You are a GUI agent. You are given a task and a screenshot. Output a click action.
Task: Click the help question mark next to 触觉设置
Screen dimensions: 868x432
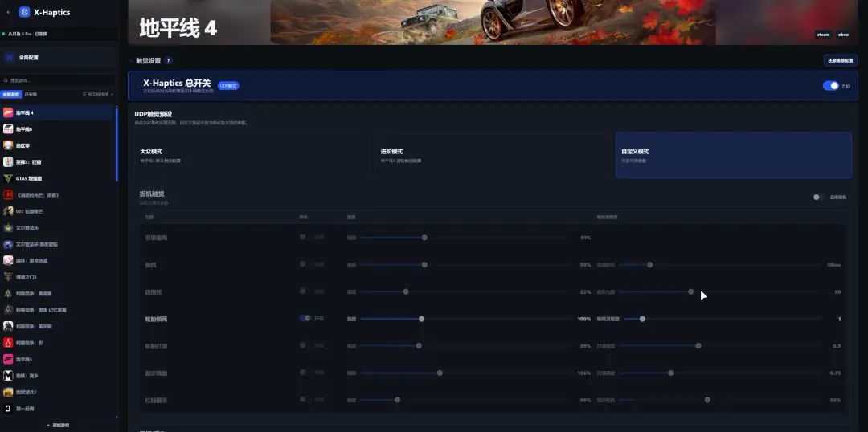pyautogui.click(x=168, y=60)
